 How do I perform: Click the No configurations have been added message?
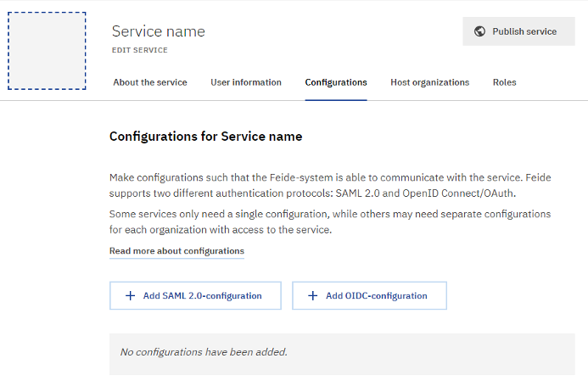[204, 352]
